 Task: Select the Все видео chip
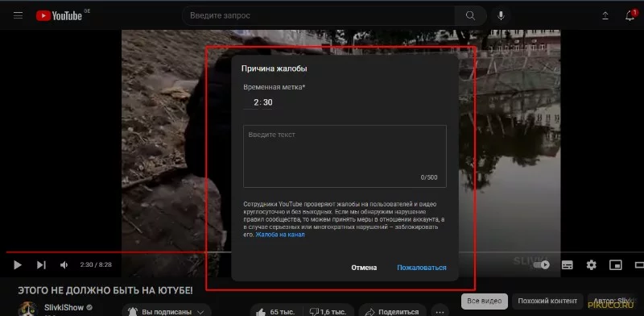pos(485,301)
